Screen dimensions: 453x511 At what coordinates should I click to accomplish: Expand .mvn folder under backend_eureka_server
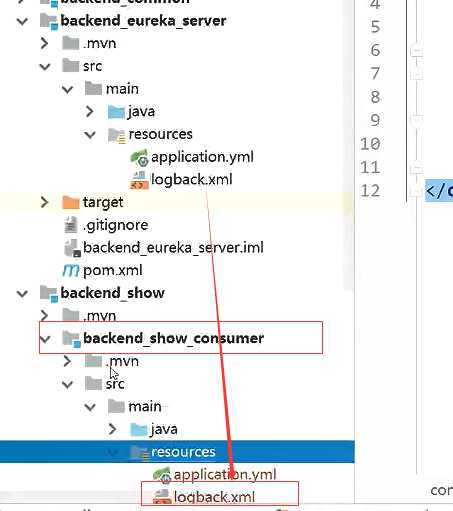(x=44, y=43)
